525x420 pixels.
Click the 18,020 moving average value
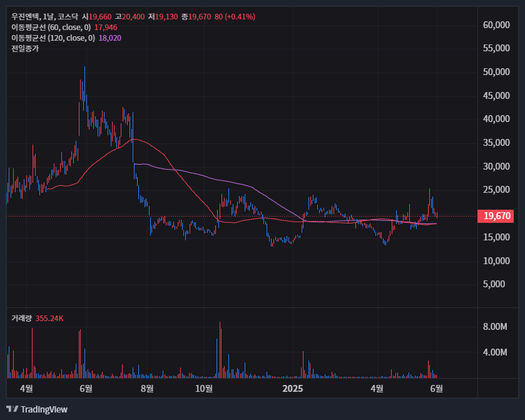pos(110,38)
